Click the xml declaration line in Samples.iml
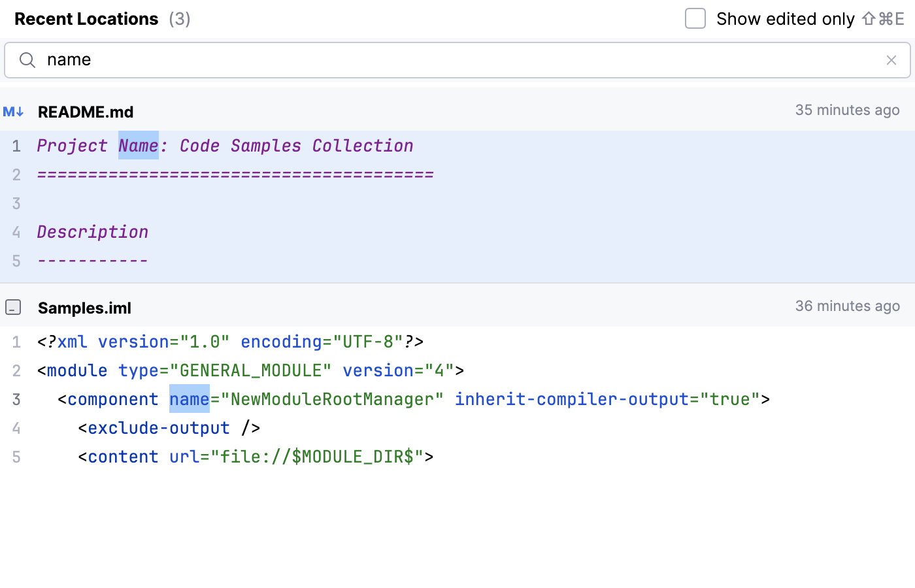The image size is (915, 588). pos(230,342)
